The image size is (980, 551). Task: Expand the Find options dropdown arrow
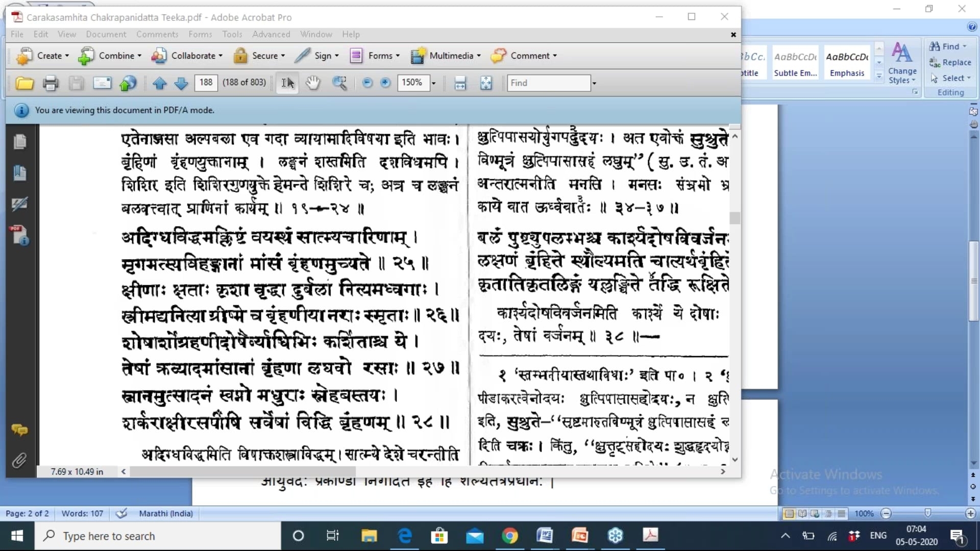[x=594, y=83]
